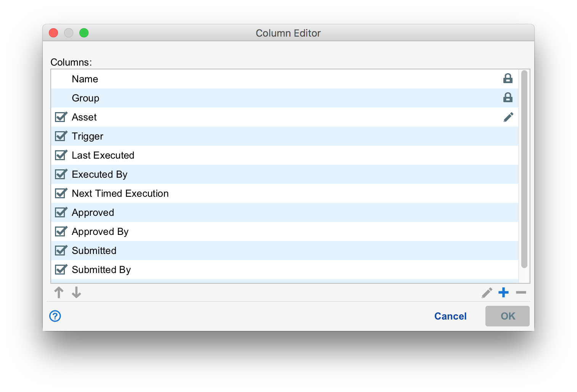This screenshot has width=577, height=392.
Task: Add a new column with the plus icon
Action: click(x=503, y=292)
